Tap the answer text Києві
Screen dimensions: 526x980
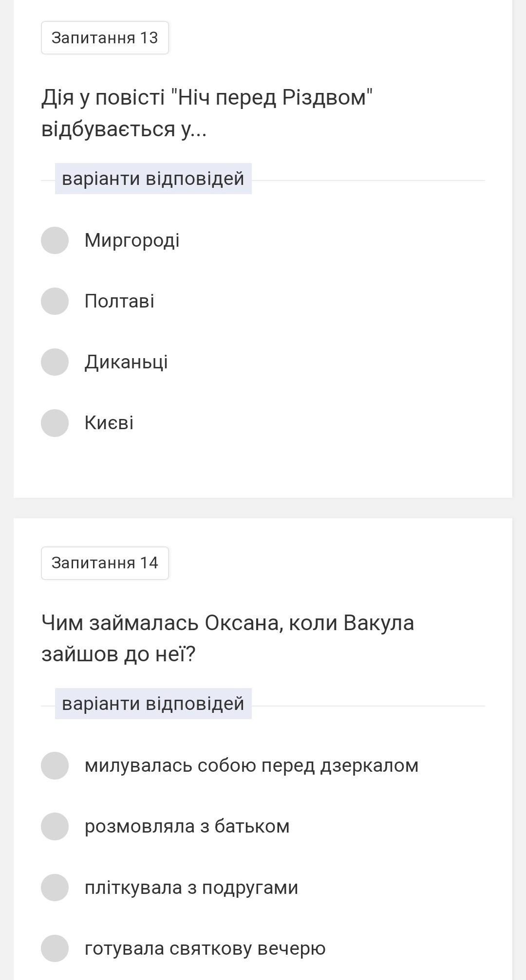(109, 423)
